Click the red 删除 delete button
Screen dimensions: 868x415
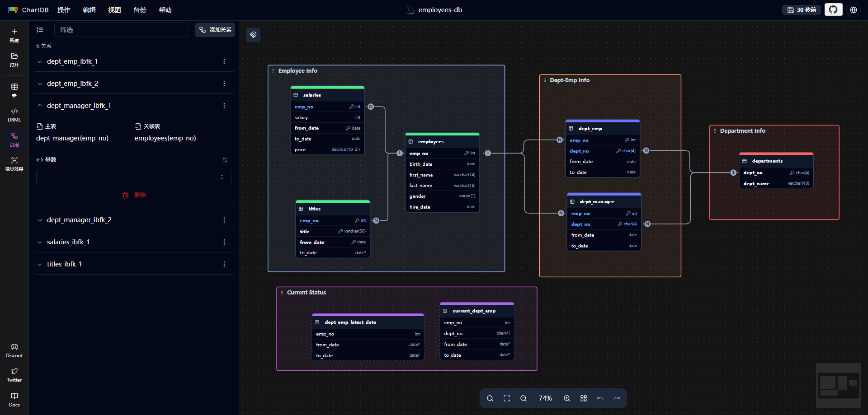point(134,195)
